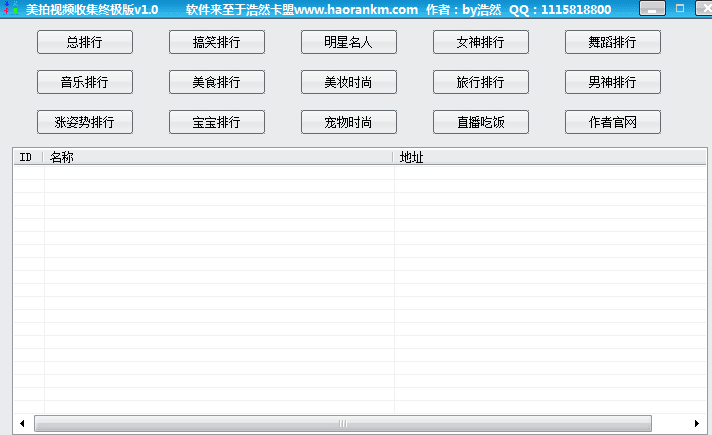The width and height of the screenshot is (712, 435).
Task: Load the 旅行排行 list
Action: (481, 82)
